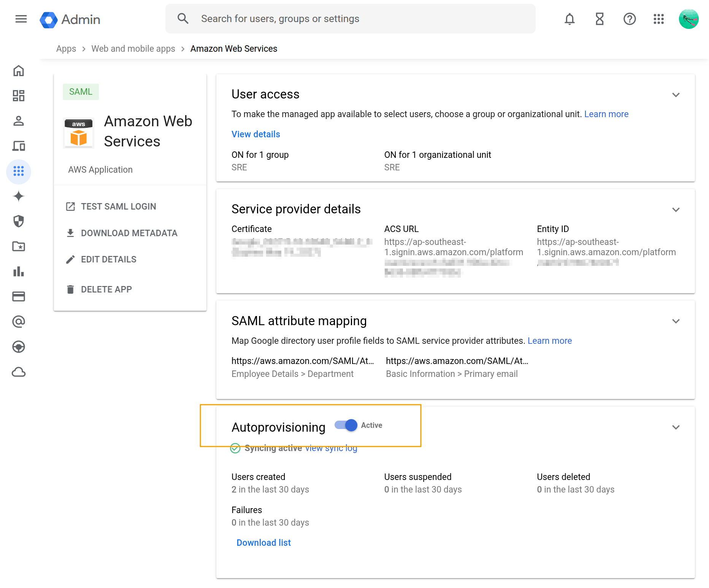Screen dimensions: 709x588
Task: Open Dashboard icon in sidebar
Action: [19, 96]
